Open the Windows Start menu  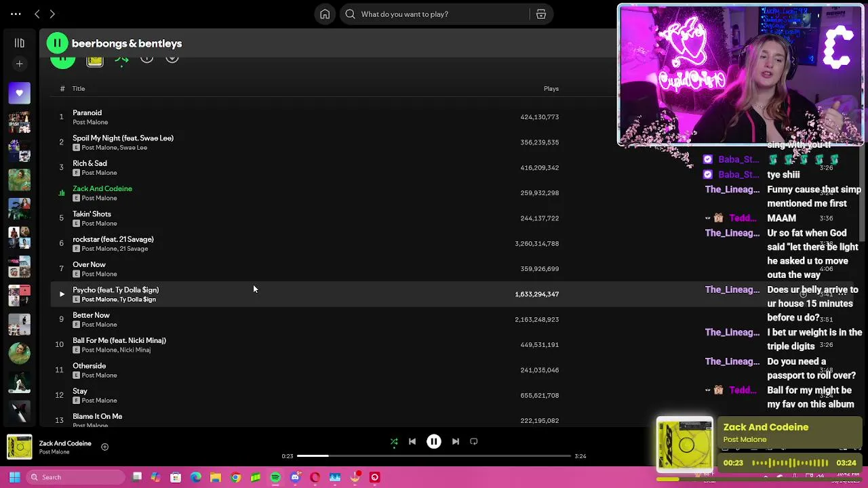pyautogui.click(x=14, y=477)
